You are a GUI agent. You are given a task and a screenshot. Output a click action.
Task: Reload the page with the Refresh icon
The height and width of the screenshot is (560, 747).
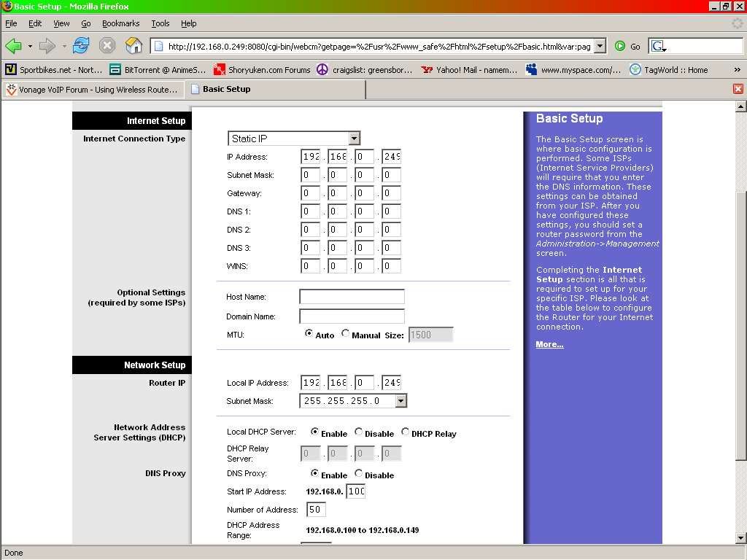[81, 46]
